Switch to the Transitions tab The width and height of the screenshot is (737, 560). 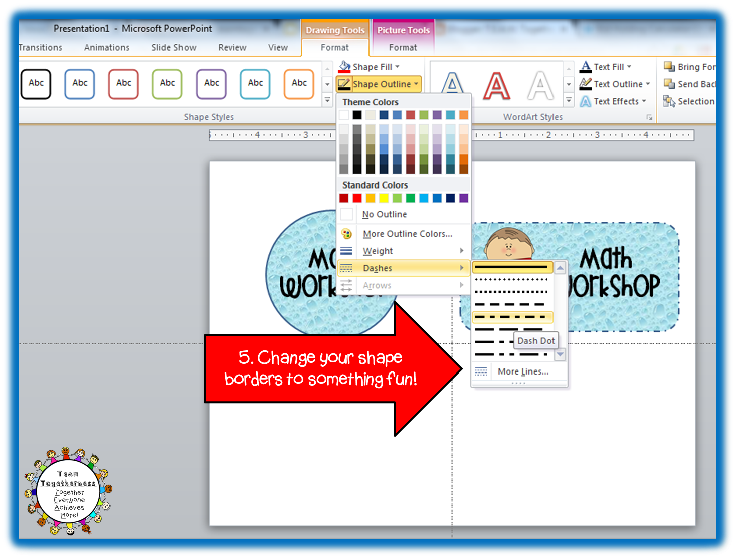pyautogui.click(x=40, y=47)
